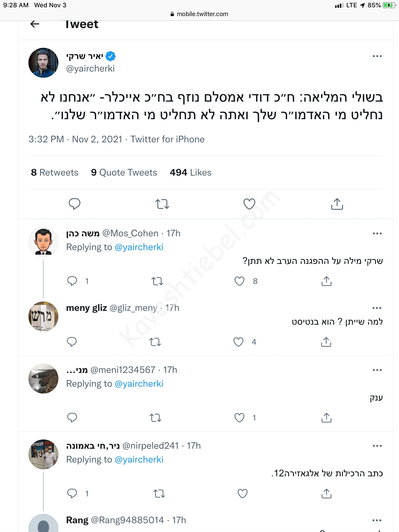Go back using the arrow icon
Image resolution: width=399 pixels, height=532 pixels.
35,24
